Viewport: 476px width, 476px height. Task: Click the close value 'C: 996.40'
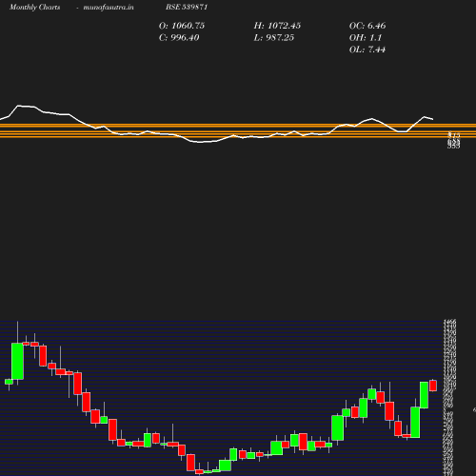point(179,37)
